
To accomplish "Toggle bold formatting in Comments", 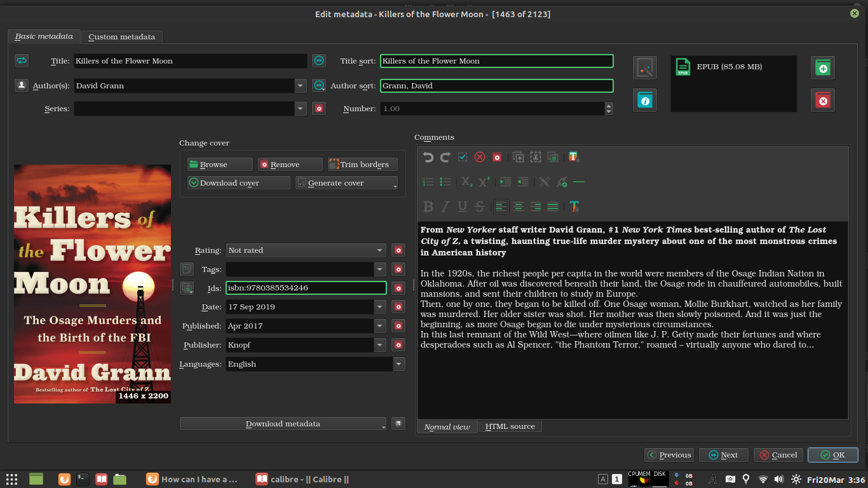I will click(428, 207).
